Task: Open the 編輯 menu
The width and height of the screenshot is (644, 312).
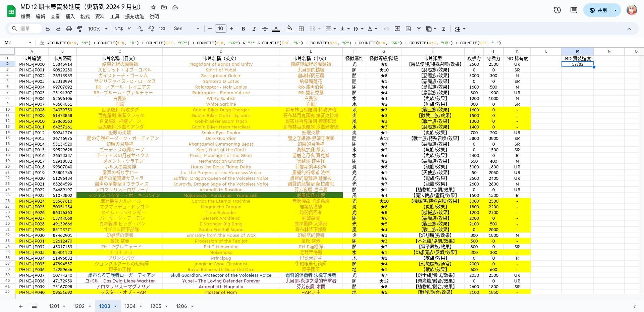Action: point(40,16)
